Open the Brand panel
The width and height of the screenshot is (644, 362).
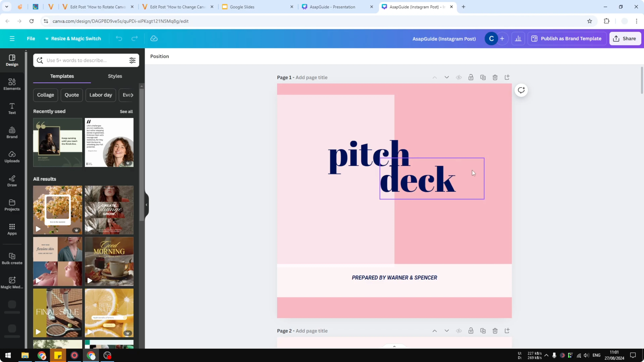[x=12, y=133]
